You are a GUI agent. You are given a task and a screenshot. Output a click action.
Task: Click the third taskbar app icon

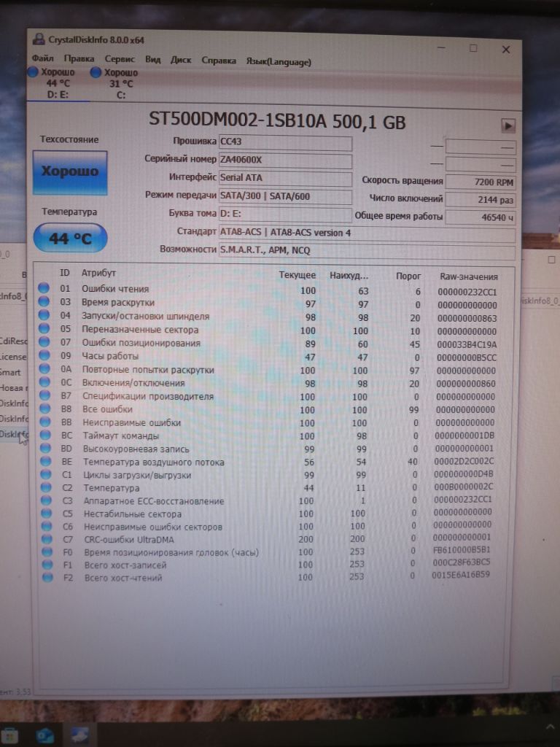[80, 735]
